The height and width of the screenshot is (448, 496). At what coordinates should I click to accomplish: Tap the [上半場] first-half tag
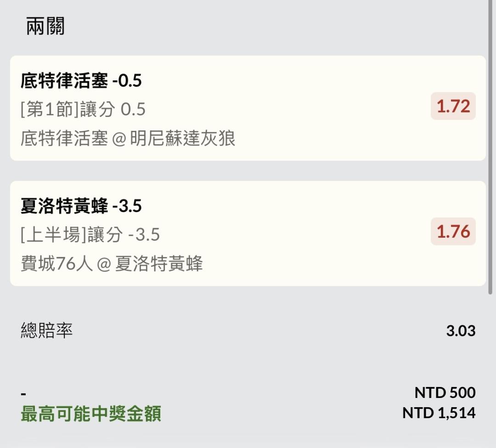[50, 235]
